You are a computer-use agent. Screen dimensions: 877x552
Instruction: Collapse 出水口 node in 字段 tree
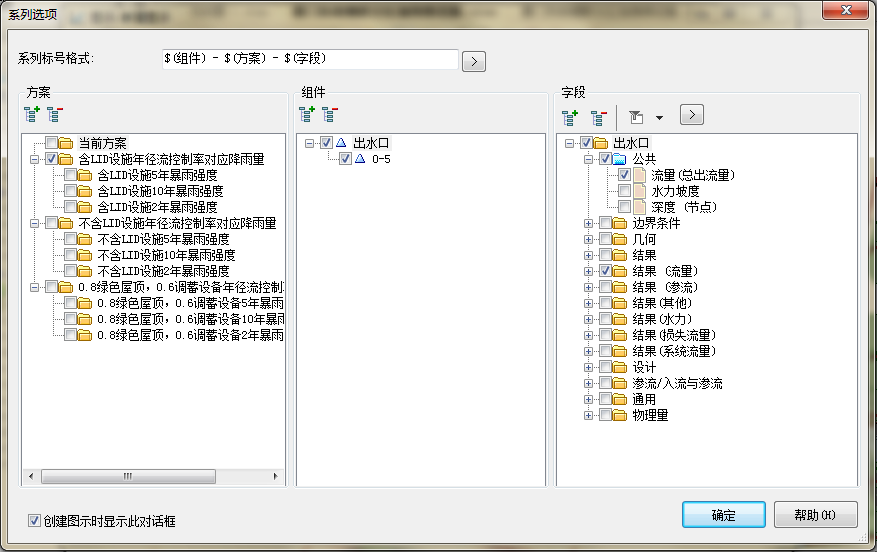pyautogui.click(x=569, y=143)
